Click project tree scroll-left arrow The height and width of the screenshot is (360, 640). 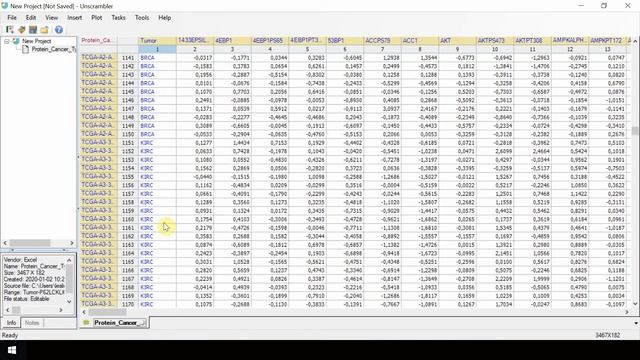point(5,243)
